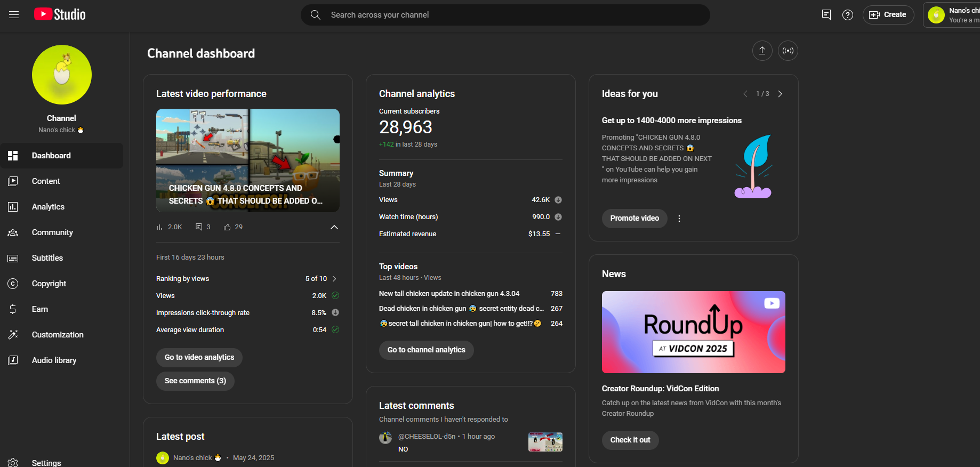
Task: Click the Current subscribers count 28,963
Action: pos(406,127)
